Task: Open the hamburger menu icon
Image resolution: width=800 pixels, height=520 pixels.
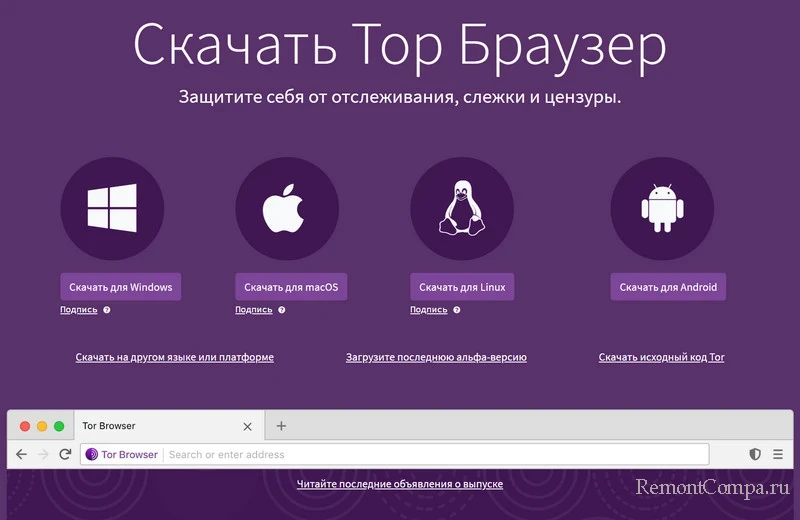Action: tap(778, 454)
